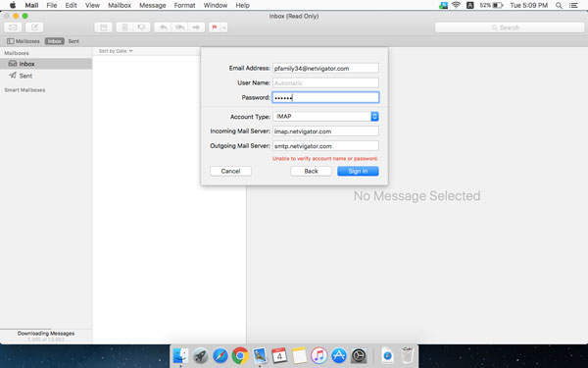Open the Notification Center icon
The image size is (588, 368).
click(x=573, y=5)
